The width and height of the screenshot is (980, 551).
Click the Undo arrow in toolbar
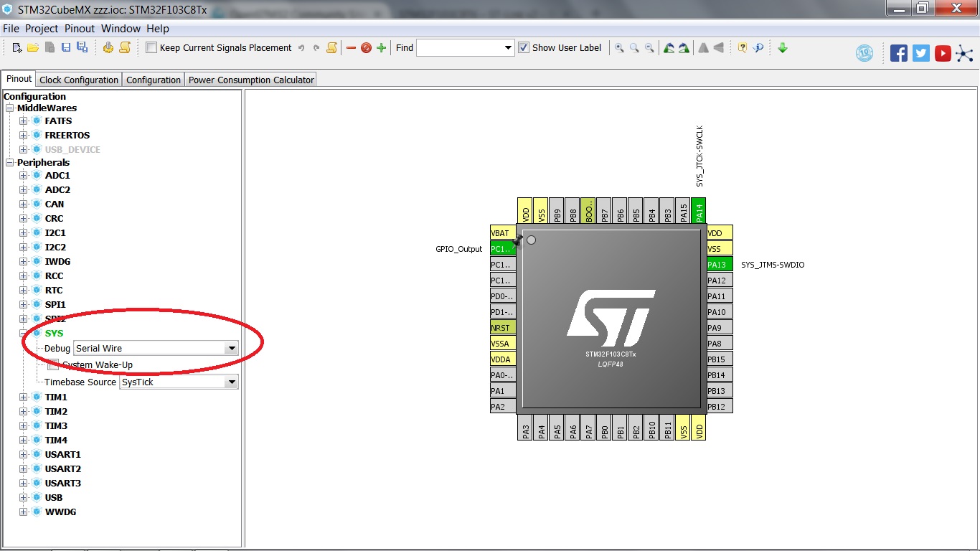tap(301, 48)
